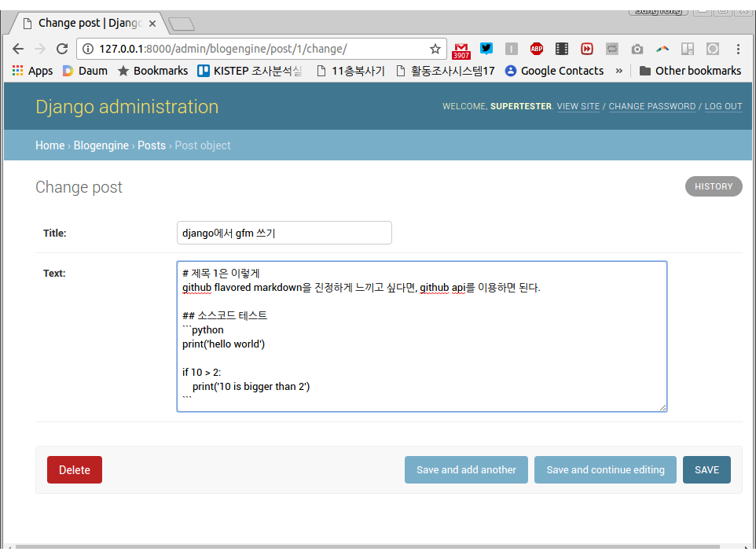Click Save and continue editing
756x559 pixels.
[x=605, y=470]
